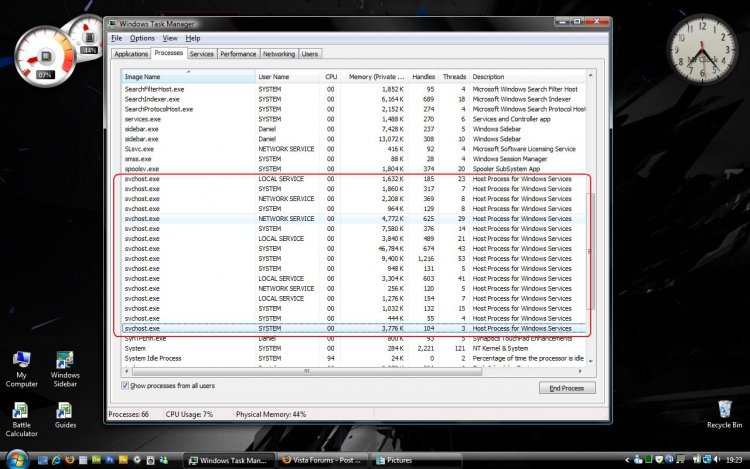Open the Battle Calculator desktop icon

pos(22,419)
